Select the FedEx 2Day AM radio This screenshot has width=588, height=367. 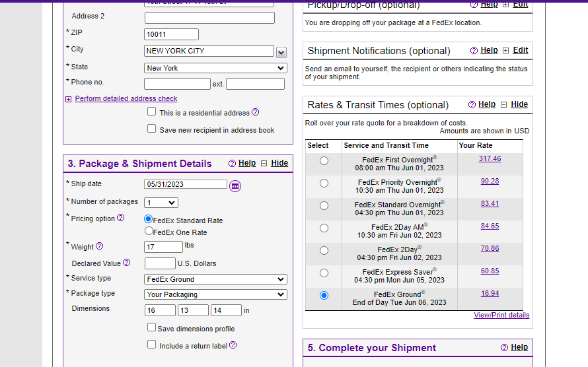(x=324, y=228)
